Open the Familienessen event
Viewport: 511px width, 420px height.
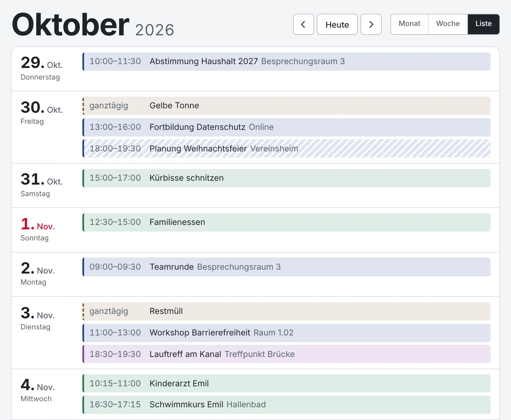pos(286,222)
